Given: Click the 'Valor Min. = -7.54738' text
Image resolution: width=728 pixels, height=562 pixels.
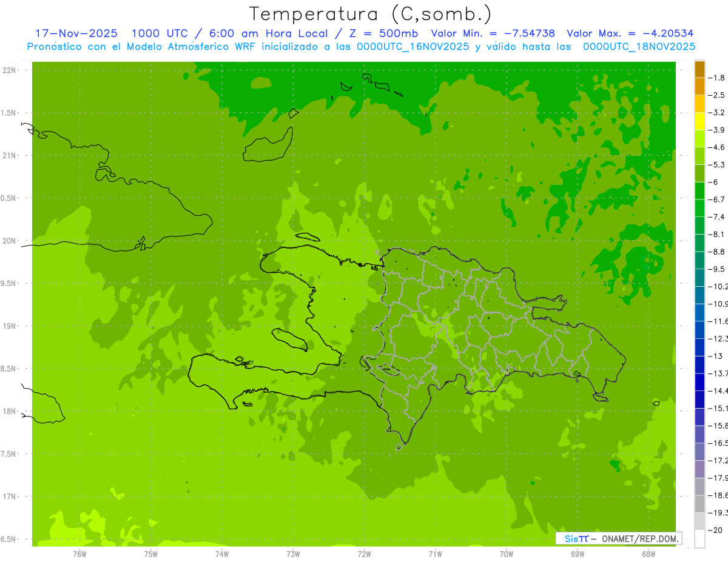Looking at the screenshot, I should coord(494,33).
